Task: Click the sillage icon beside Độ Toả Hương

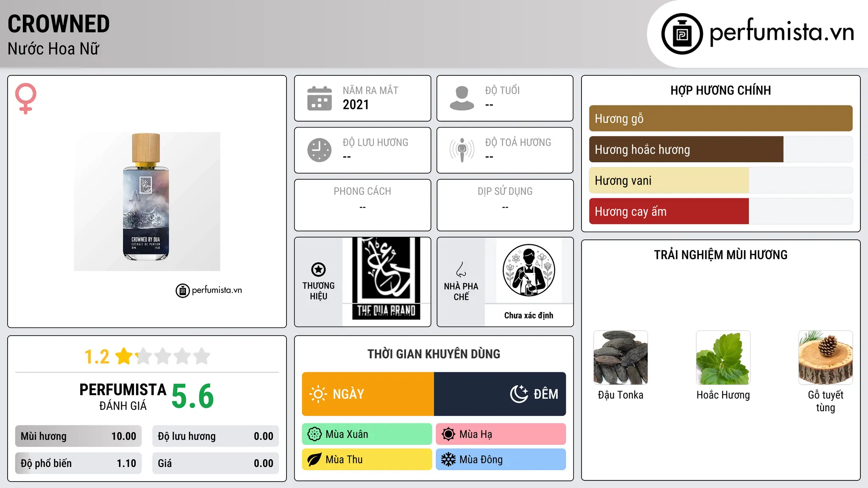Action: pyautogui.click(x=462, y=150)
